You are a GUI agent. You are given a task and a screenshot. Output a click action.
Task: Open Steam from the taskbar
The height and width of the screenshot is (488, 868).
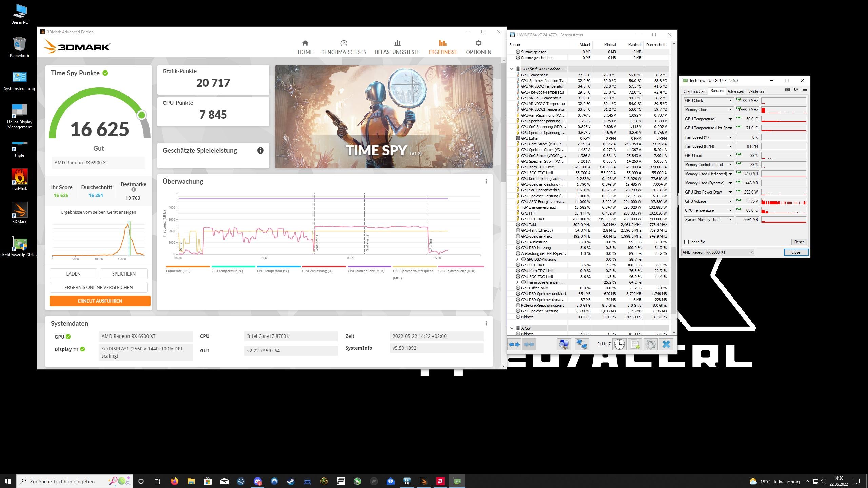[x=291, y=481]
